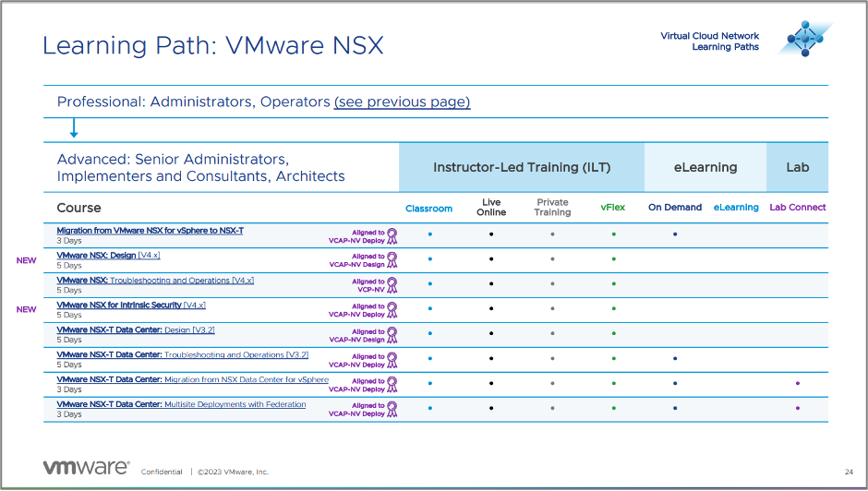Click the Classroom column header
The image size is (868, 491).
[x=429, y=209]
